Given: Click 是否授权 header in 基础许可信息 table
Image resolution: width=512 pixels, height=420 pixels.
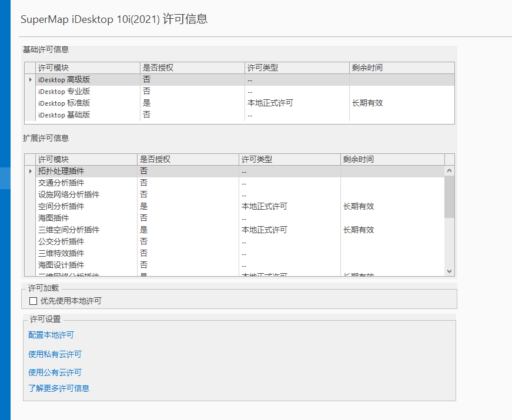Looking at the screenshot, I should click(192, 68).
